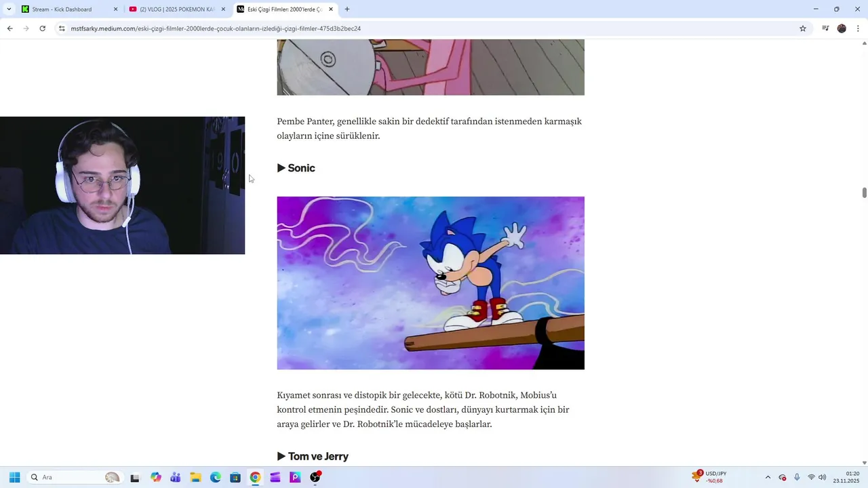View site information icon in address bar

point(62,28)
